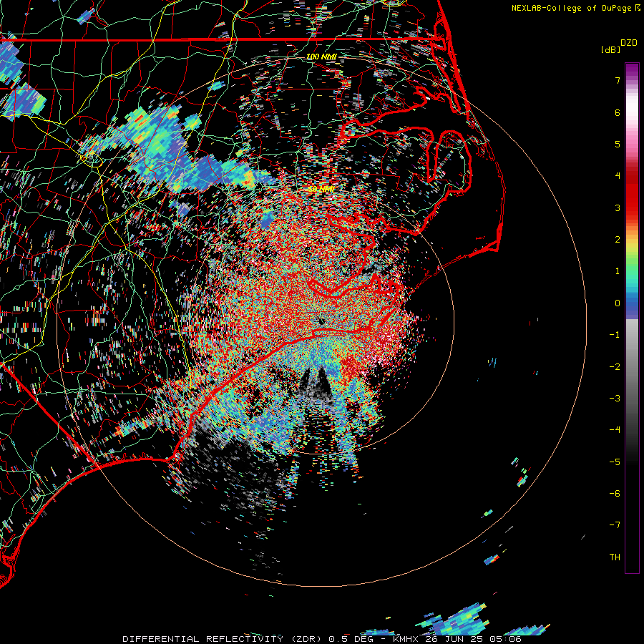This screenshot has width=644, height=644.
Task: Click the -4 value on the color scale
Action: (x=615, y=429)
